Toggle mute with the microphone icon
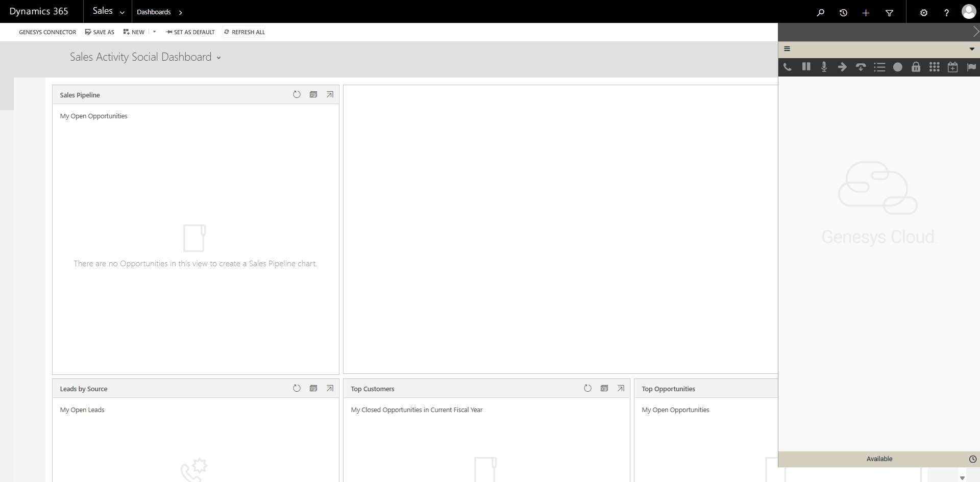Screen dimensions: 980x482 click(824, 67)
